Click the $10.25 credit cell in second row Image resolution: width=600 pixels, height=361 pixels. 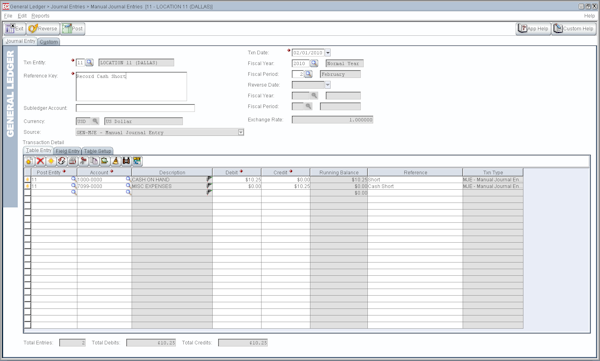tap(285, 186)
